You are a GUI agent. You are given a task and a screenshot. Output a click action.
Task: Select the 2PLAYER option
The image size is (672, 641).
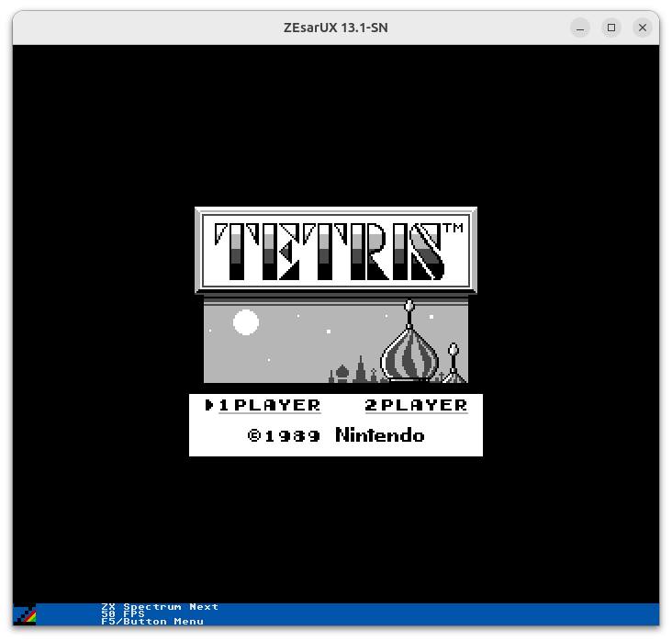coord(416,405)
